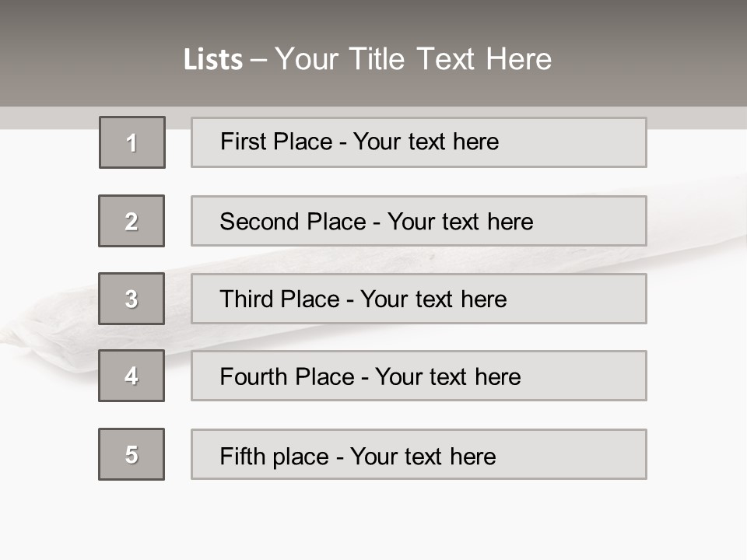Click the number 5 square
Image resolution: width=747 pixels, height=560 pixels.
point(132,454)
